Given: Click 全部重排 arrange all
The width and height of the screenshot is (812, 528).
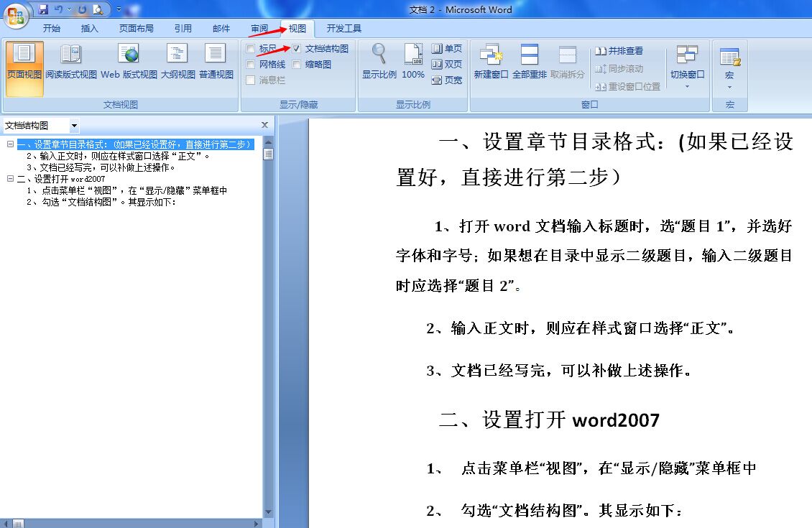Looking at the screenshot, I should click(530, 62).
